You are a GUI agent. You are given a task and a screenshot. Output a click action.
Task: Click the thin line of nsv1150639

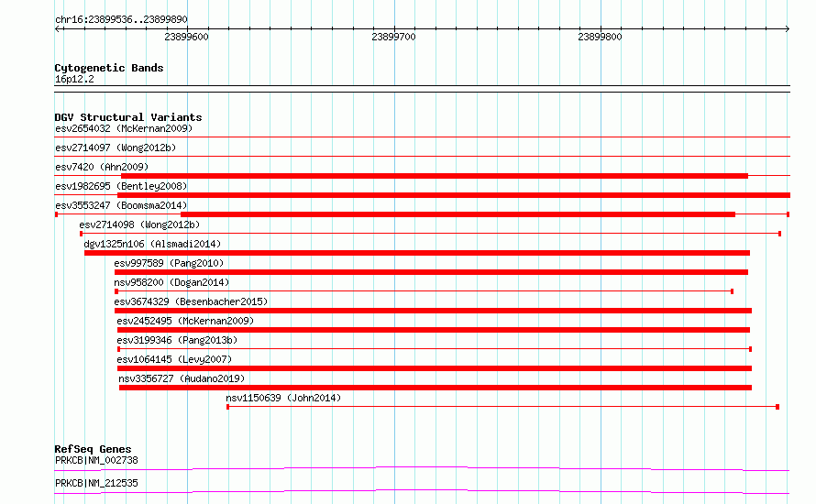[502, 407]
